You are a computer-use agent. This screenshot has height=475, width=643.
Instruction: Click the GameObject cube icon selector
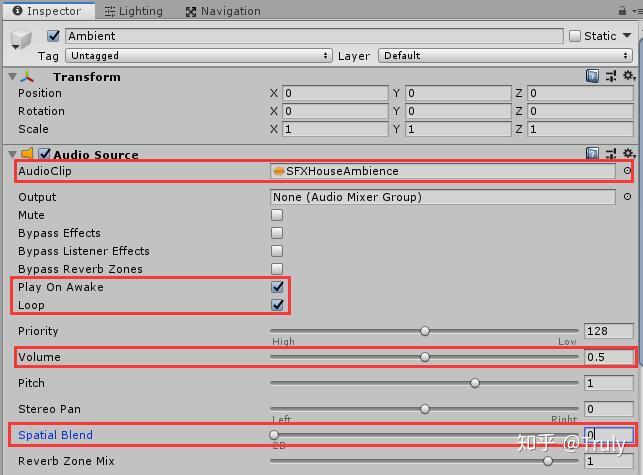click(x=21, y=40)
